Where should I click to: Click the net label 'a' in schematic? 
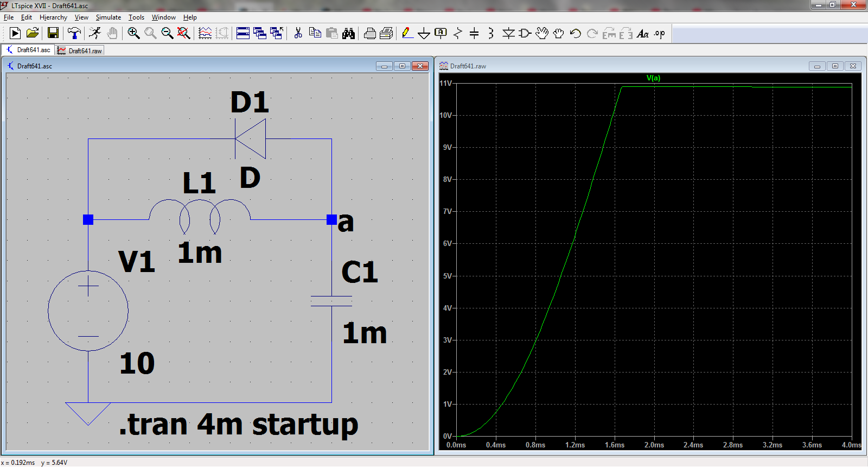(x=346, y=223)
